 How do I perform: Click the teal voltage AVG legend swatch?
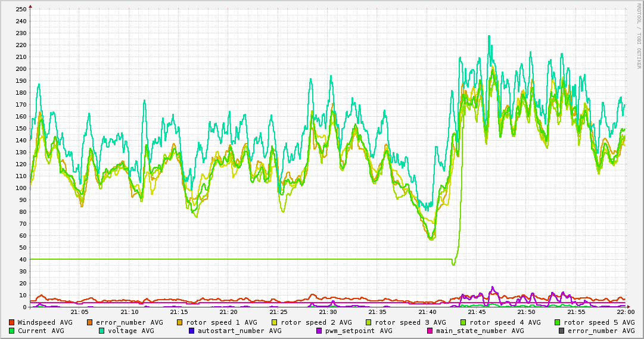[102, 331]
